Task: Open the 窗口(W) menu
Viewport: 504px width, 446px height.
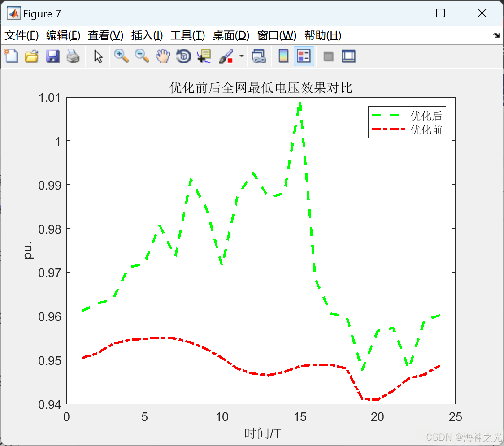Action: point(277,35)
